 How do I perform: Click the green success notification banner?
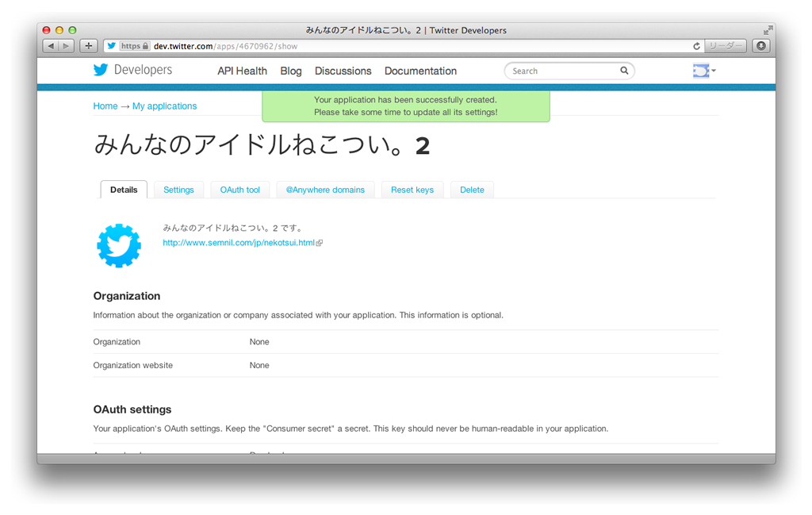(x=406, y=106)
